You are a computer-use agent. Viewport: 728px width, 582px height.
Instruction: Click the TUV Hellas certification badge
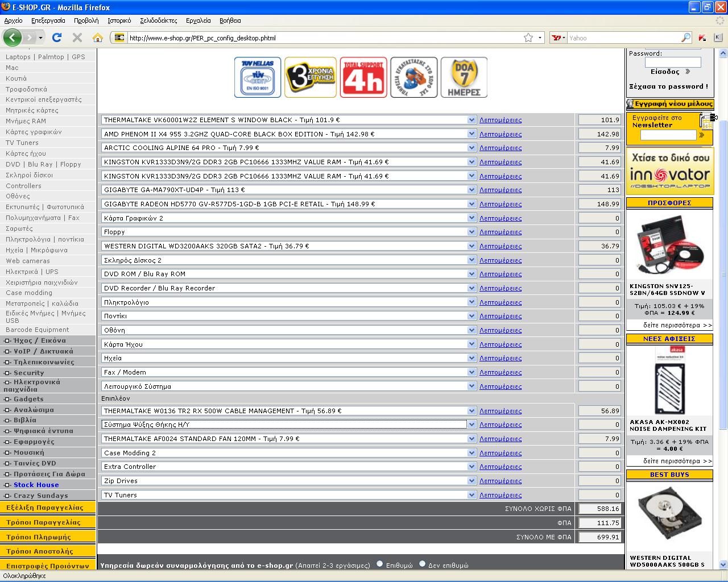click(258, 77)
